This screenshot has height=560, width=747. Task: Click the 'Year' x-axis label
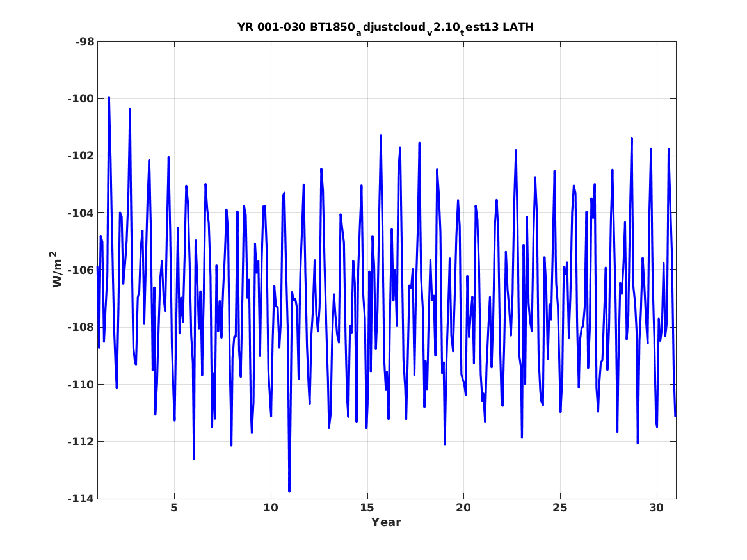tap(386, 522)
